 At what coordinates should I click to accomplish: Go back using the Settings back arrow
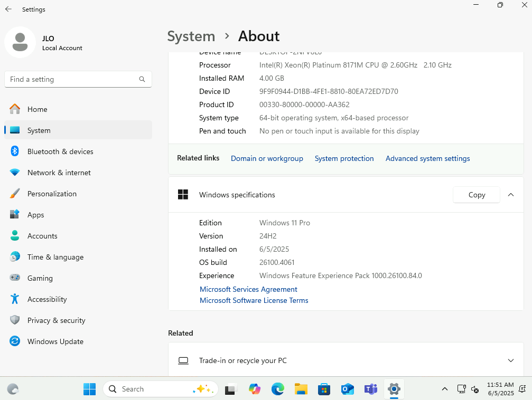(8, 9)
